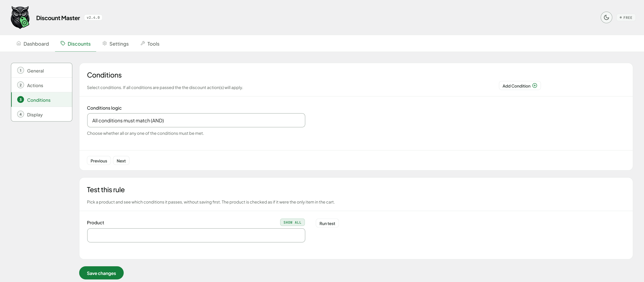Click the green step 3 circle
The width and height of the screenshot is (644, 282).
tap(20, 100)
